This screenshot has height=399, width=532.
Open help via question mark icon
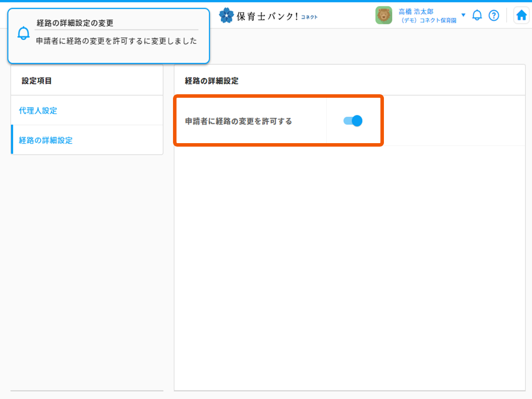[x=494, y=15]
